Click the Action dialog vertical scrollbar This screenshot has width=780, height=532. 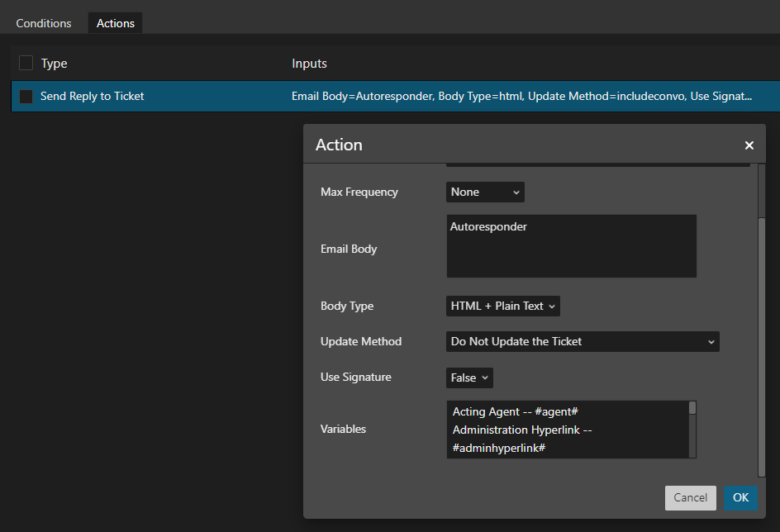(x=762, y=330)
